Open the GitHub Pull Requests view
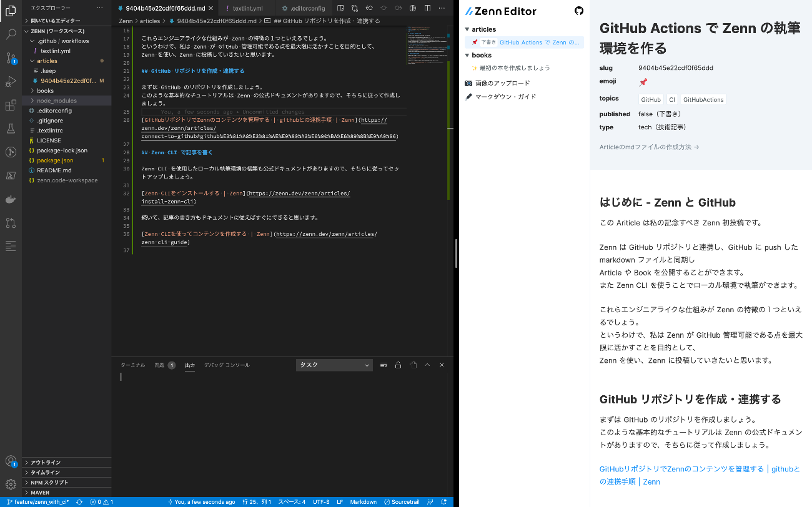812x507 pixels. (x=11, y=223)
